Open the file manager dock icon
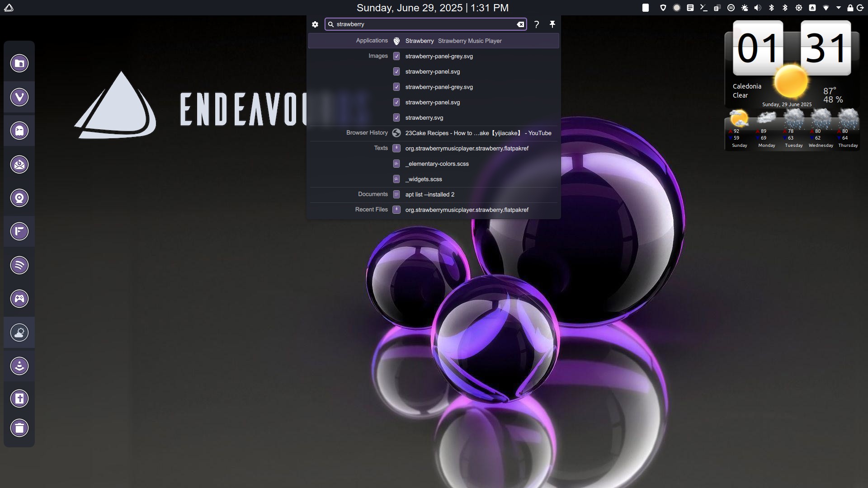This screenshot has height=488, width=868. (19, 64)
